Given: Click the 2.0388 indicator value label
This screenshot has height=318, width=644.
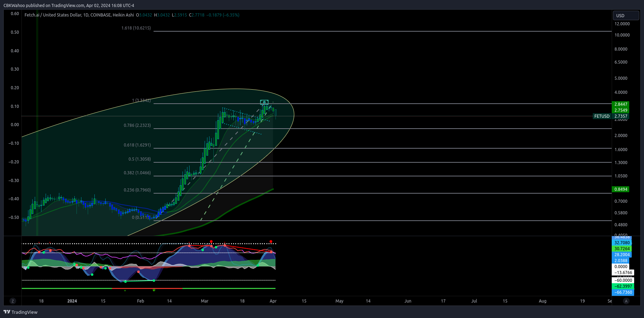Looking at the screenshot, I should point(620,261).
